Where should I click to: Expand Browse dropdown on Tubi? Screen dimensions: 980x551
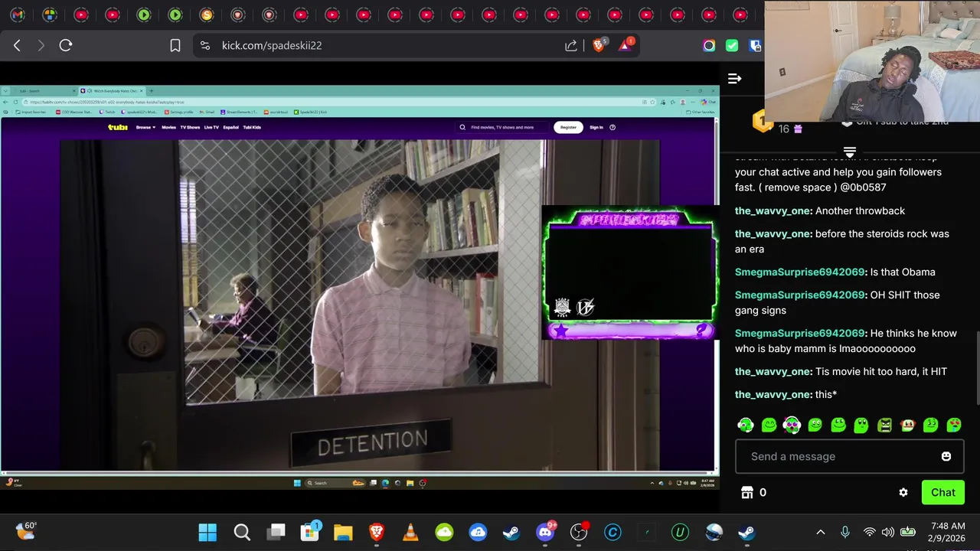tap(145, 127)
